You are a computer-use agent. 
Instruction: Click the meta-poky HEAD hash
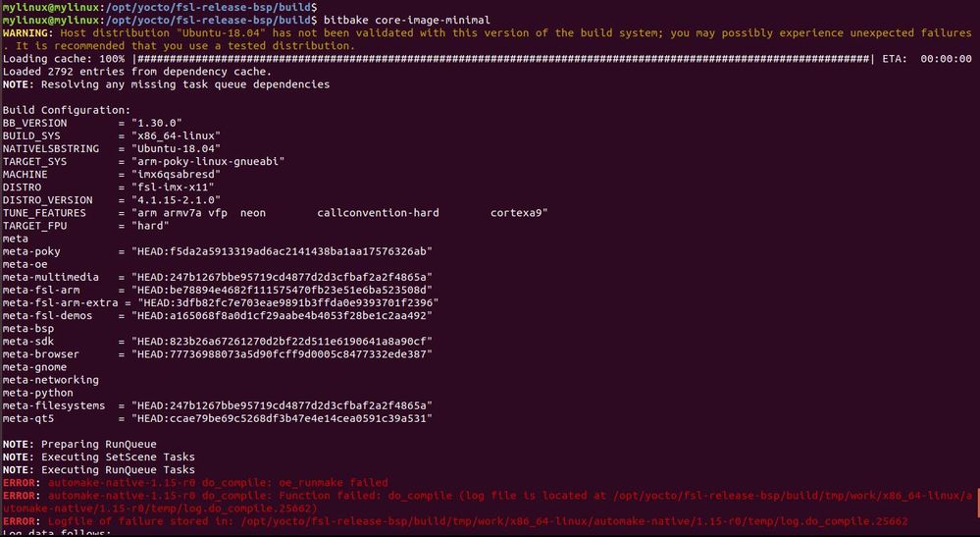click(x=282, y=251)
